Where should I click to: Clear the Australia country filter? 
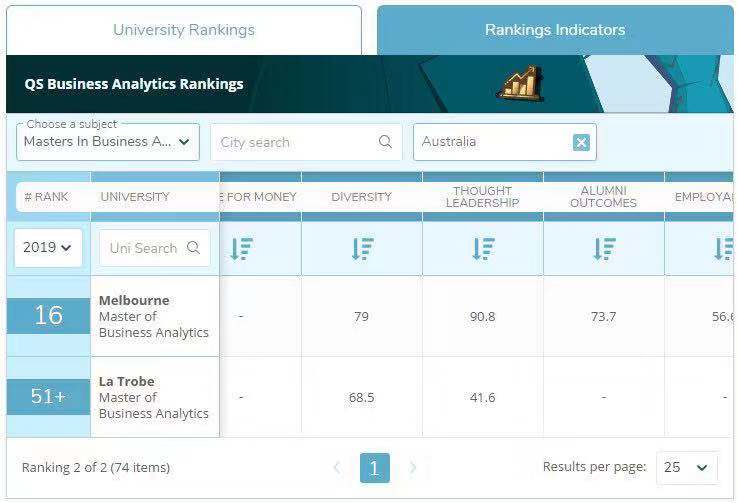[581, 142]
